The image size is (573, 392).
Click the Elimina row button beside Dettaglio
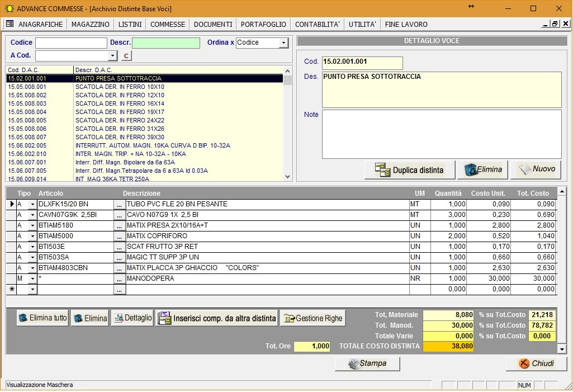point(90,318)
